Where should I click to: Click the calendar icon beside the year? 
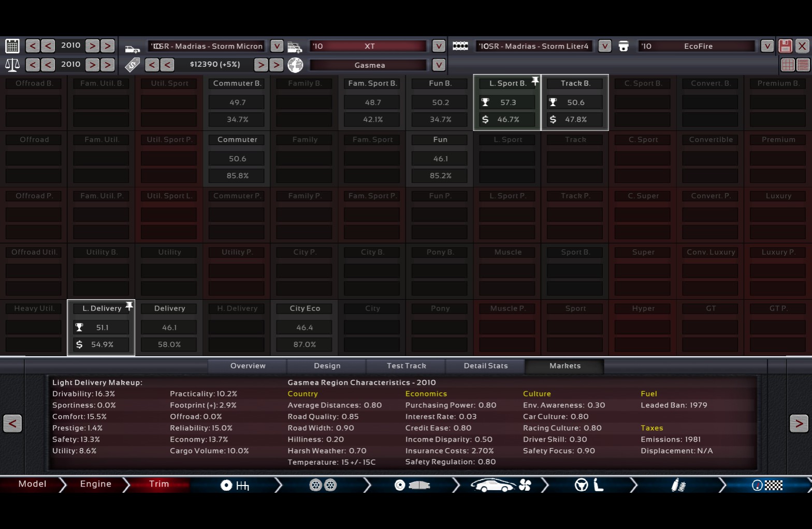tap(12, 46)
